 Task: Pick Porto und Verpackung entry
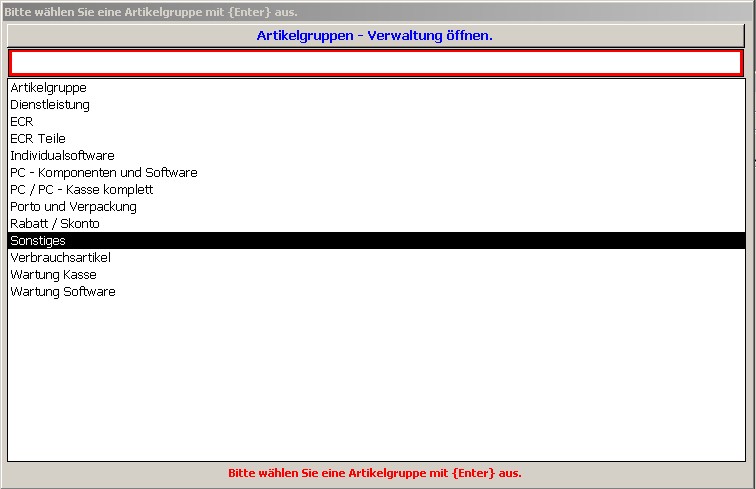[x=73, y=207]
